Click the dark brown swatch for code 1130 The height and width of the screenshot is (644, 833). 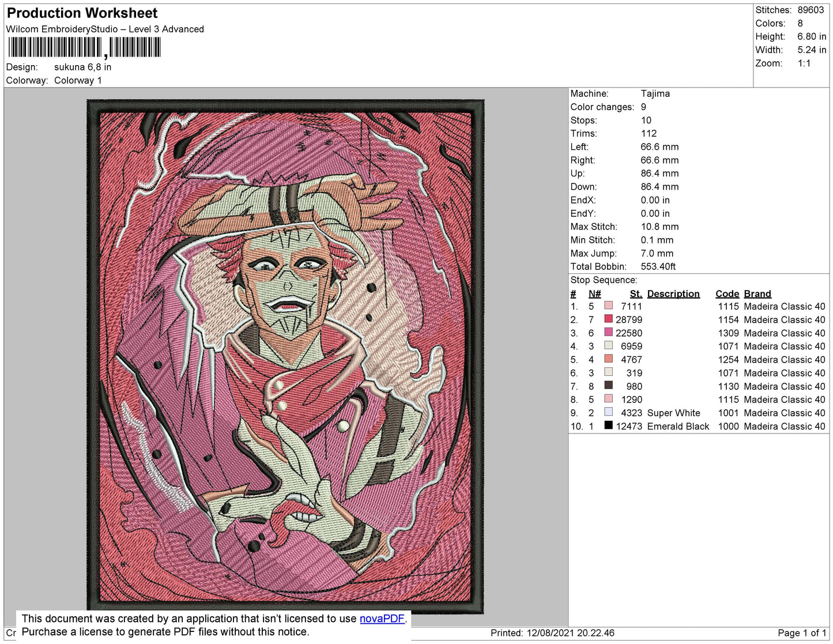click(x=608, y=386)
